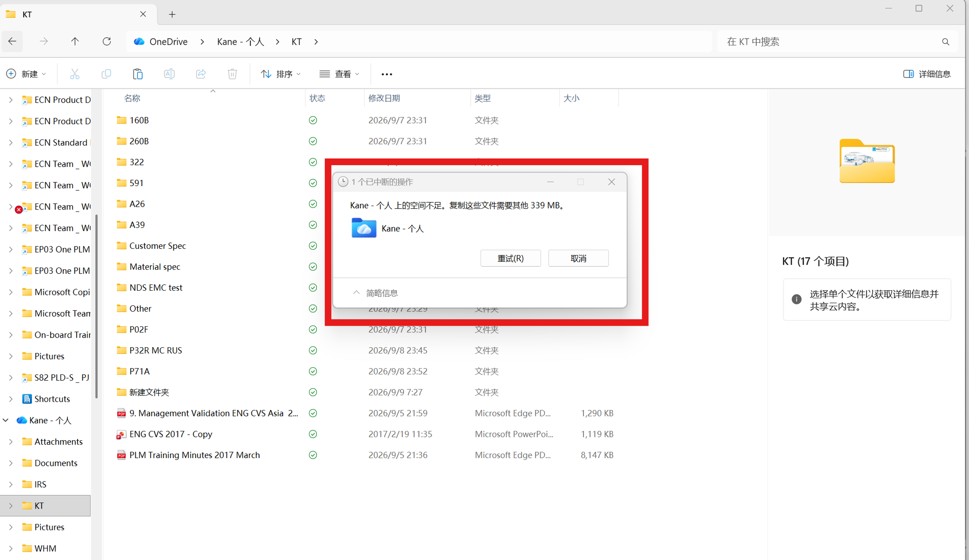
Task: Click the OneDrive cloud icon in address bar
Action: [139, 41]
